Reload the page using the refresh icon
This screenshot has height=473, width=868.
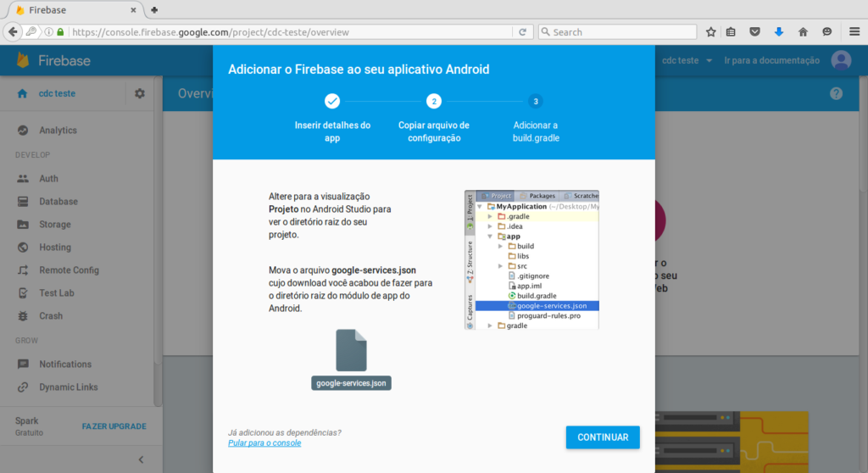(x=522, y=32)
